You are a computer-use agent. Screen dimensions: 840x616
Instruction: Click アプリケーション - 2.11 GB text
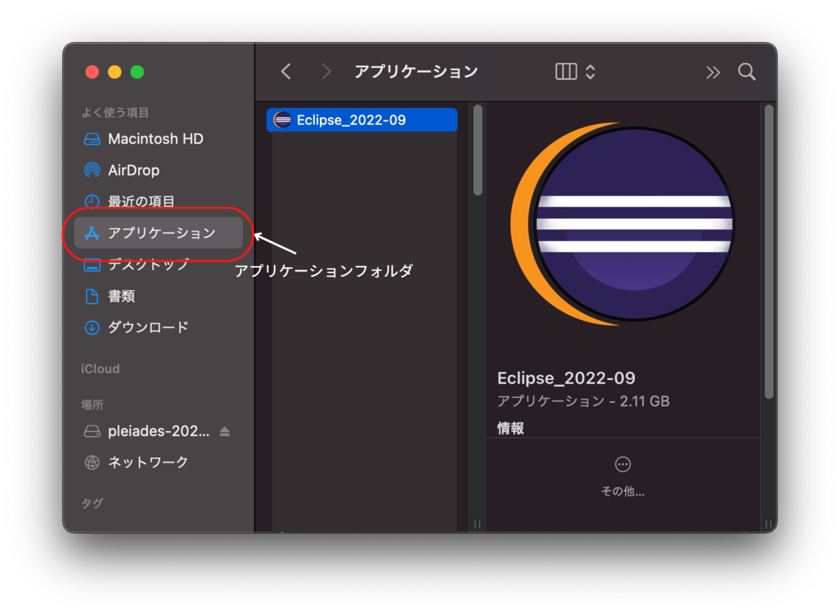[583, 401]
